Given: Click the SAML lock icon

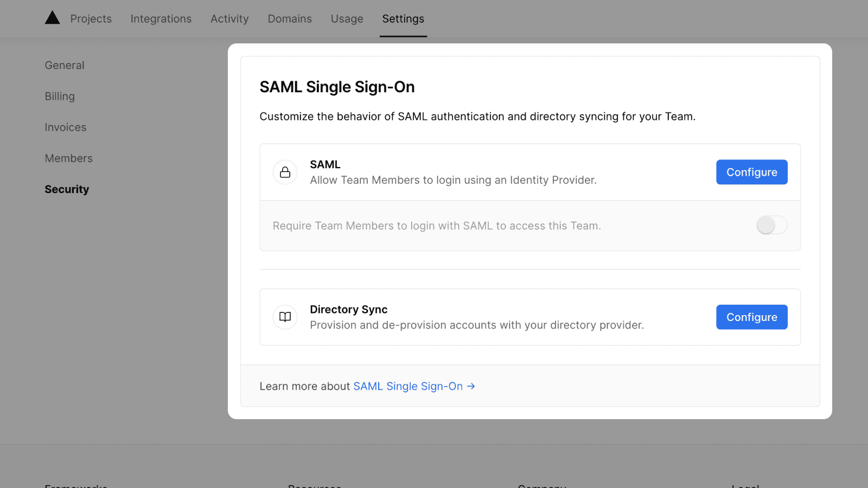Looking at the screenshot, I should (285, 172).
